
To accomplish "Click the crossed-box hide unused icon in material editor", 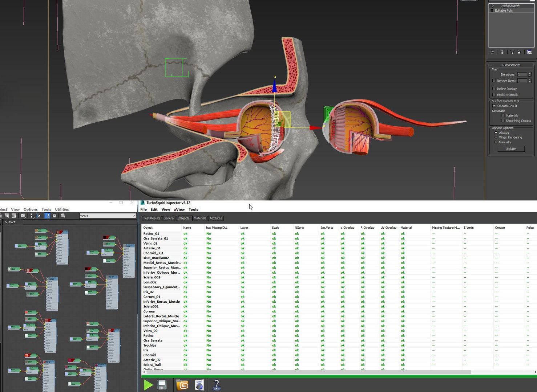I will (23, 216).
